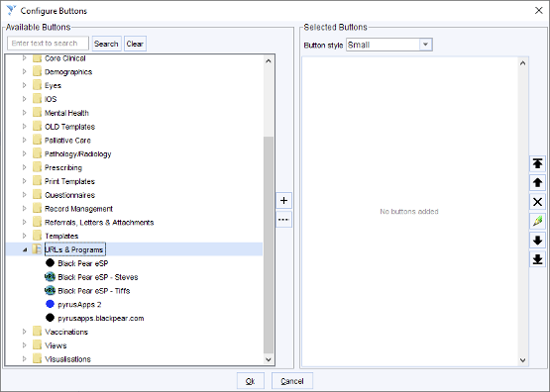This screenshot has height=392, width=550.
Task: Click the blue circle icon for pyrusApps 2
Action: (51, 304)
